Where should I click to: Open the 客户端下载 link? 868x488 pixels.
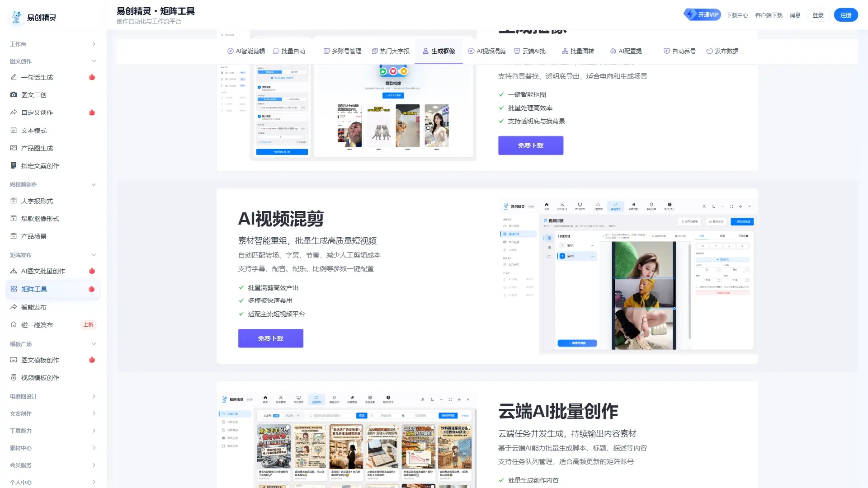769,15
